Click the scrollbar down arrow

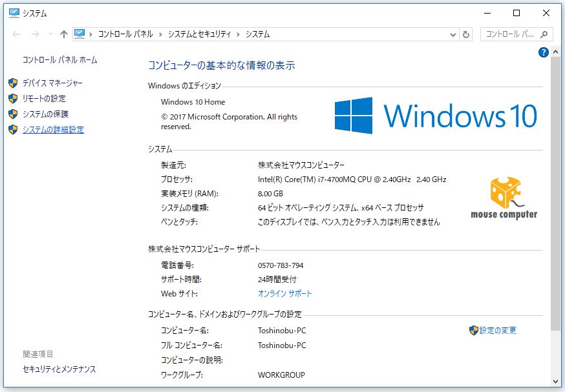coord(555,381)
